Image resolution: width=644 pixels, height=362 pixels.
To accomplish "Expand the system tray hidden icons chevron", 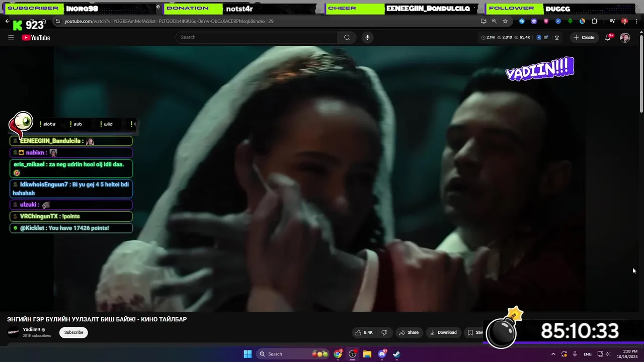I will coord(553,354).
